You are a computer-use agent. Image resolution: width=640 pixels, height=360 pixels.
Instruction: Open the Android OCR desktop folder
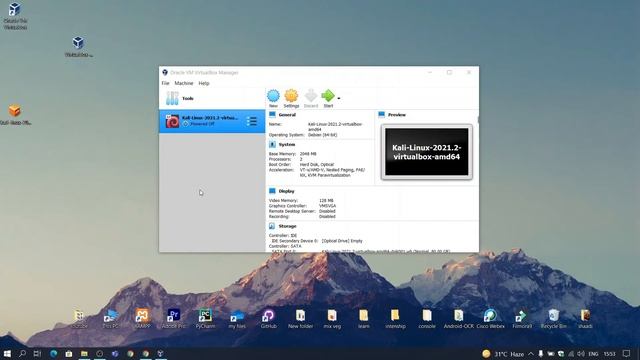click(x=458, y=318)
